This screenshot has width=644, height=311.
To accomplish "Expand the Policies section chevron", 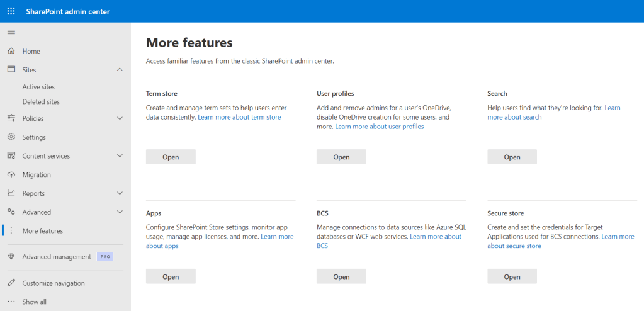I will coord(120,118).
